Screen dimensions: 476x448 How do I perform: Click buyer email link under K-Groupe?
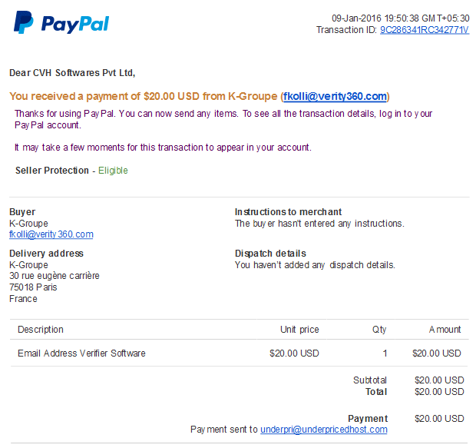point(51,234)
